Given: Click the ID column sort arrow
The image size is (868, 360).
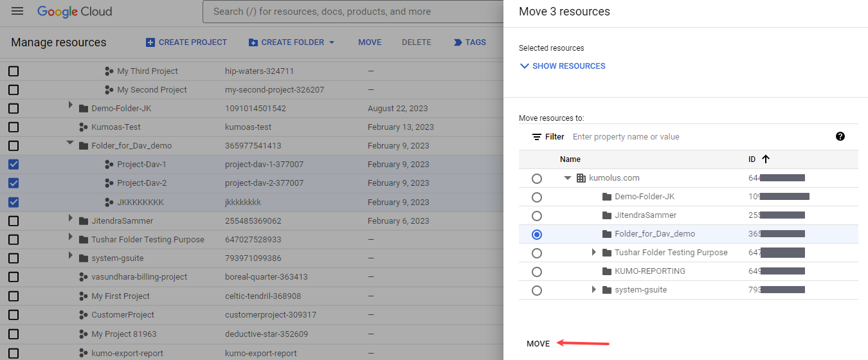Looking at the screenshot, I should pos(765,159).
